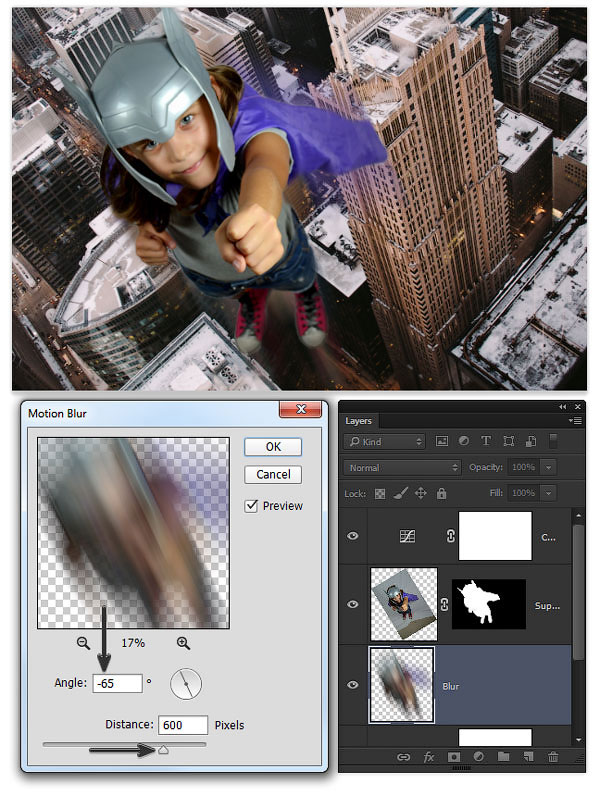Add a layer style with fx
This screenshot has height=795, width=600.
click(429, 757)
